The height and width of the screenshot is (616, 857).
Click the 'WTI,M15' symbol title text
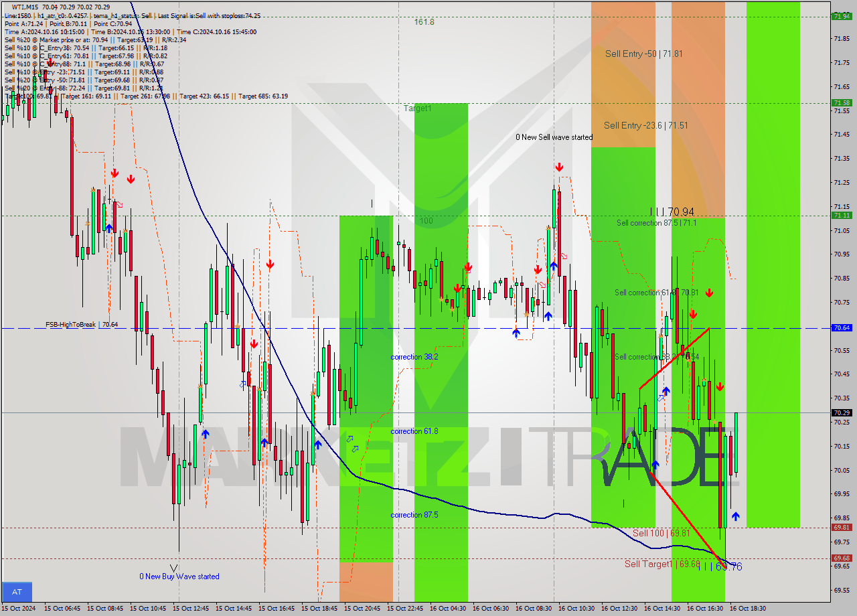coord(26,7)
